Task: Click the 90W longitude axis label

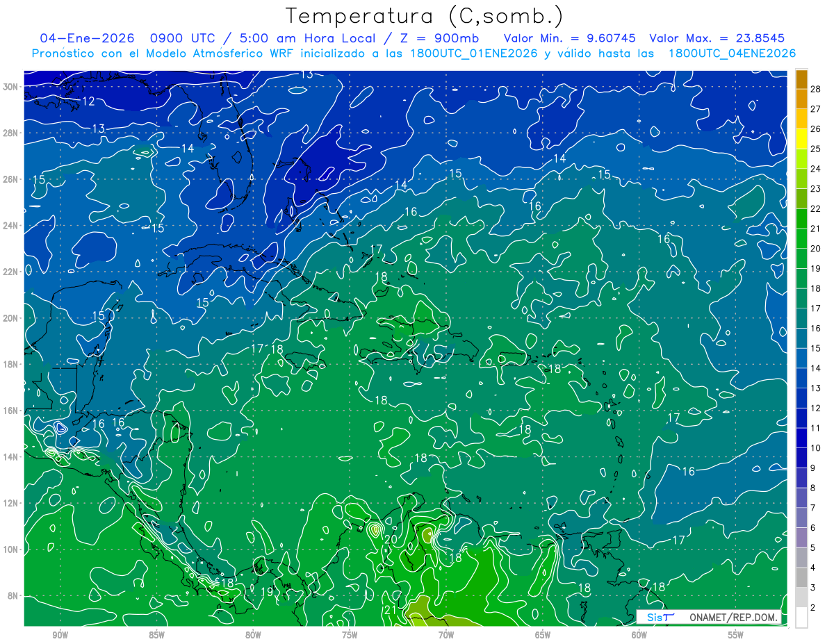Action: tap(60, 636)
